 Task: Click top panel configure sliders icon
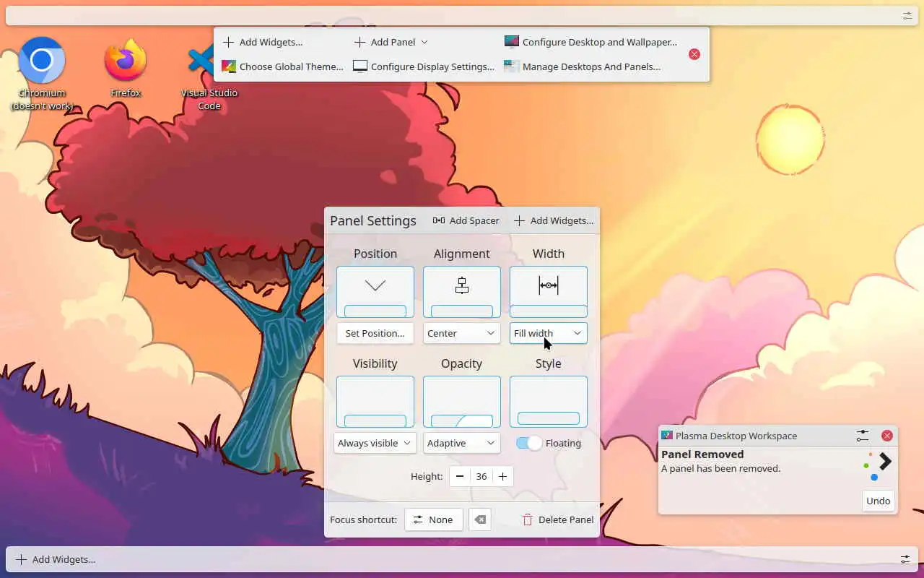coord(907,15)
